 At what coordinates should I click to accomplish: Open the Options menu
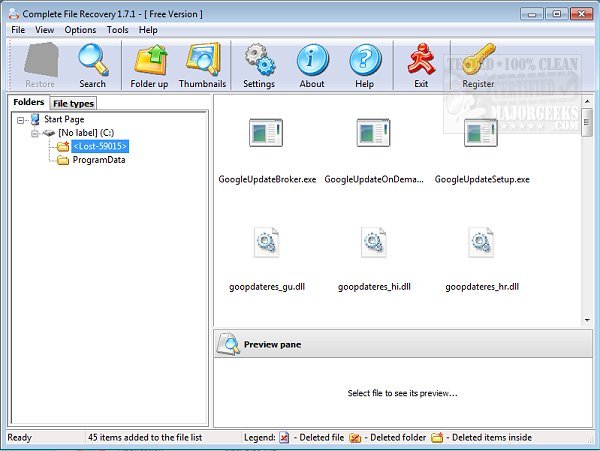click(80, 30)
